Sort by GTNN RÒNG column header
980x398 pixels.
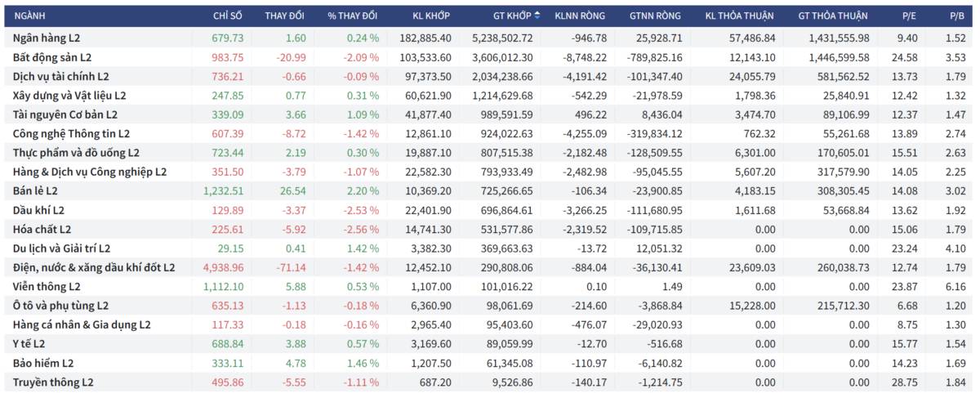pos(656,16)
